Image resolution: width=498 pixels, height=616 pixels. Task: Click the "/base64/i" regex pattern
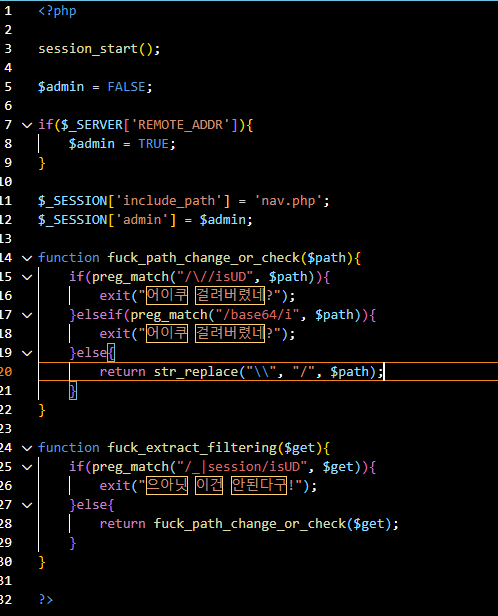(x=257, y=315)
